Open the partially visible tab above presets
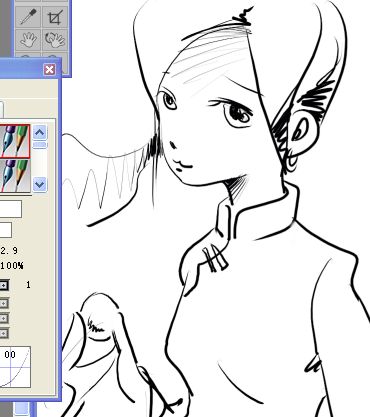 point(2,109)
